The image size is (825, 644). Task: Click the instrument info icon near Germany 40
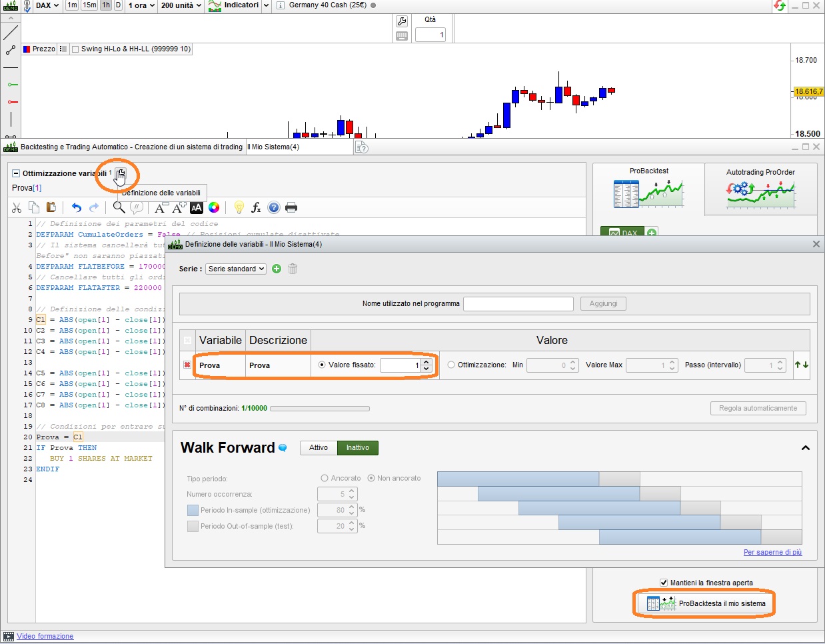[281, 5]
